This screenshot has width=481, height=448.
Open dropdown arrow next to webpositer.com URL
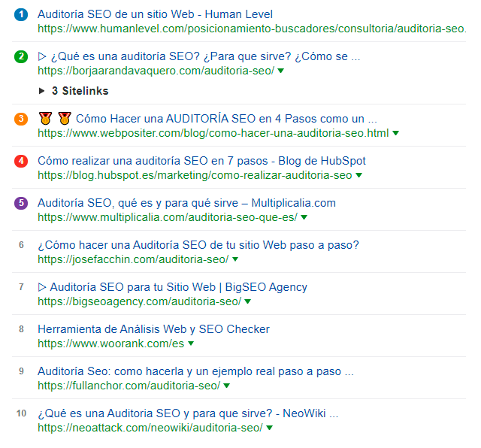(x=396, y=133)
